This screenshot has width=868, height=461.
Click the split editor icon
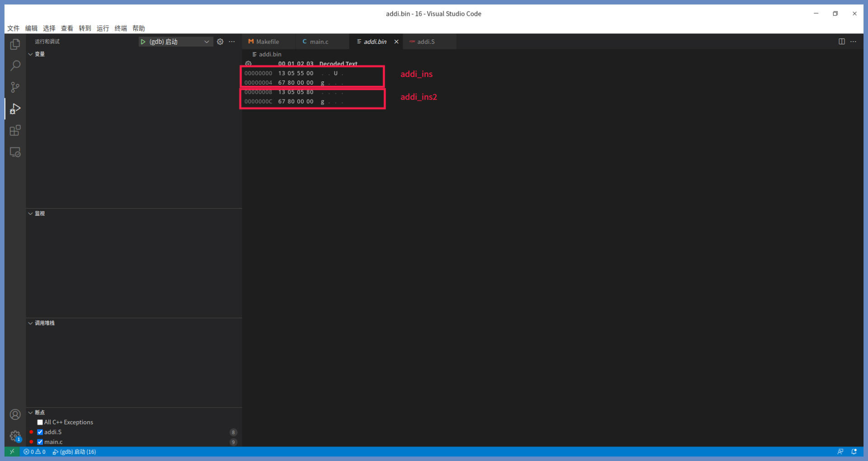tap(841, 42)
